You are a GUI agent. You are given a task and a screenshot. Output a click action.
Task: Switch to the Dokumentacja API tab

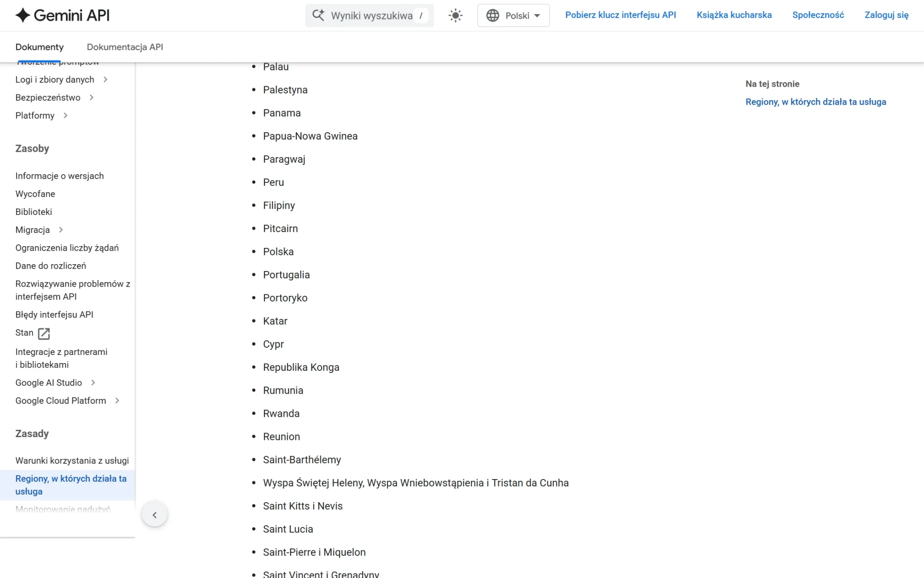click(x=125, y=47)
